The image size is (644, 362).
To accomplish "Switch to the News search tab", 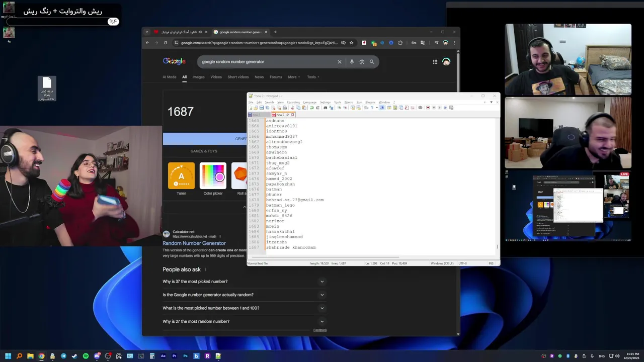I will pyautogui.click(x=259, y=77).
